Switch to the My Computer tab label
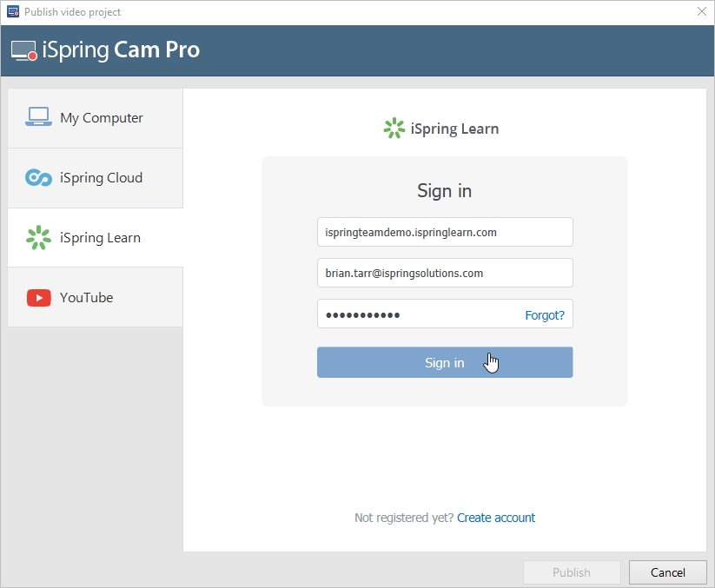715x588 pixels. click(x=102, y=118)
